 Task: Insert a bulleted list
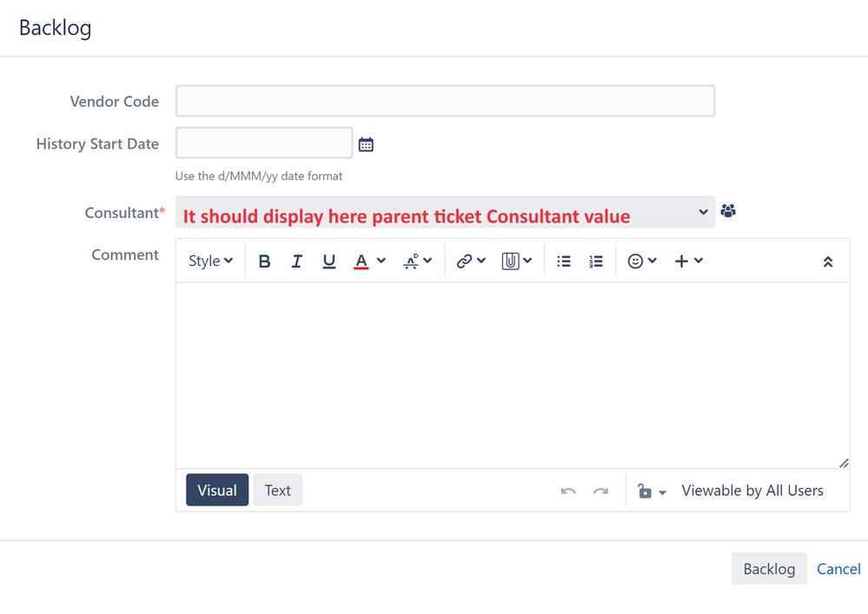(x=563, y=261)
